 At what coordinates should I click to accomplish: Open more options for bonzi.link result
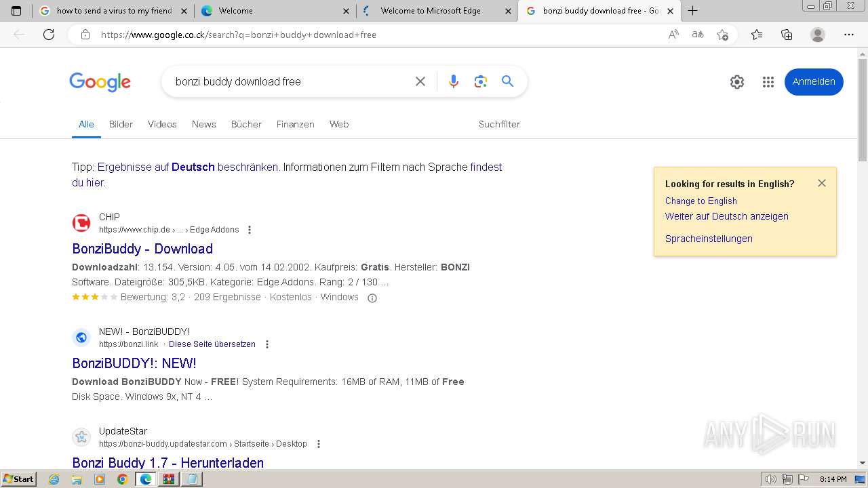[x=267, y=344]
